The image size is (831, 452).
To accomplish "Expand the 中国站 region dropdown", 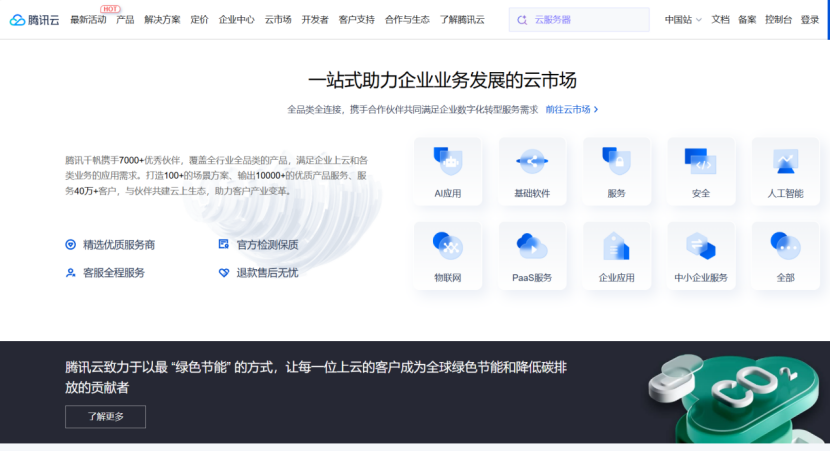I will 683,20.
